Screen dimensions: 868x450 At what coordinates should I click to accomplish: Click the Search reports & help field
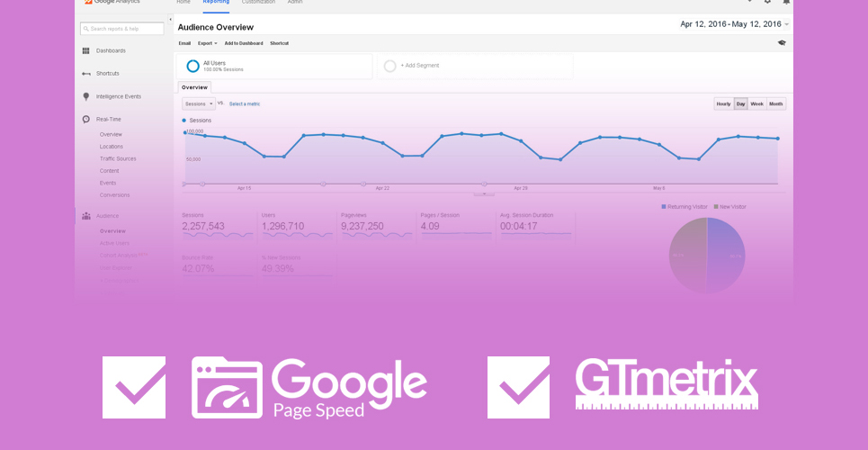click(x=121, y=29)
